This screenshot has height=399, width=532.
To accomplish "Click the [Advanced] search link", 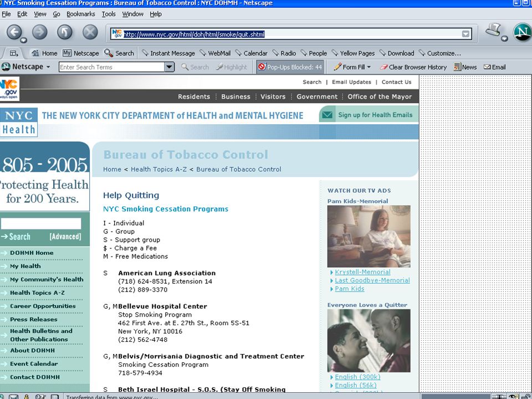I will (65, 237).
